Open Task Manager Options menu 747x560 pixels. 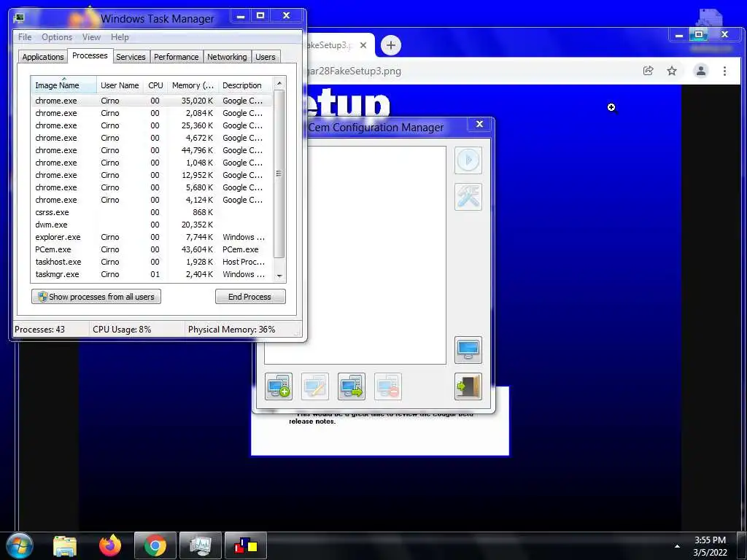[x=57, y=37]
